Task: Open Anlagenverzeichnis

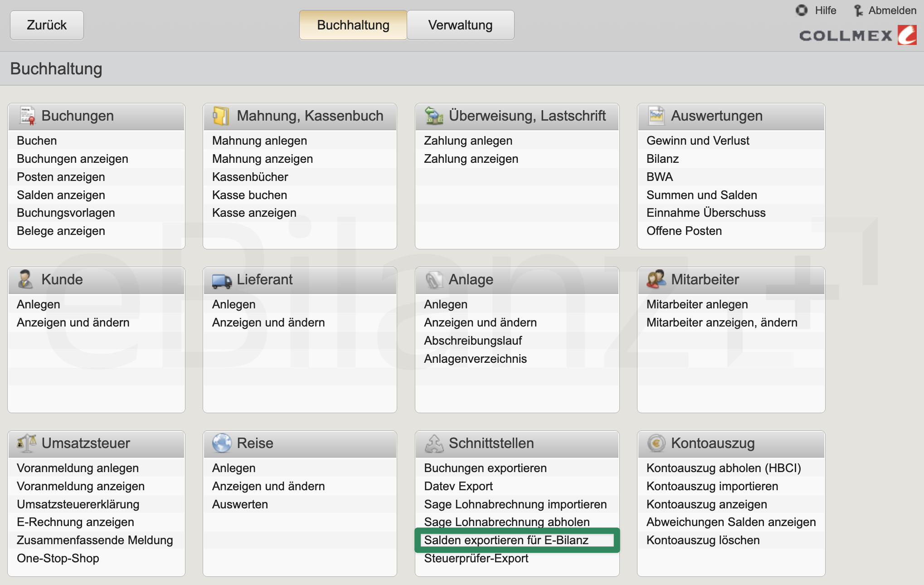Action: (x=475, y=359)
